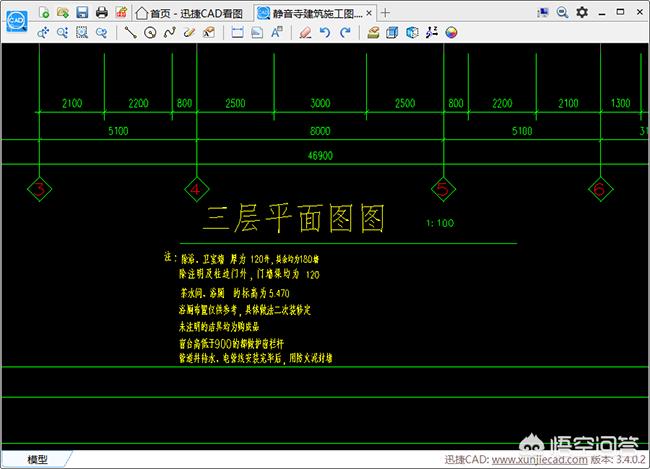Print the drawing with the printer icon
The image size is (650, 469).
(x=102, y=12)
